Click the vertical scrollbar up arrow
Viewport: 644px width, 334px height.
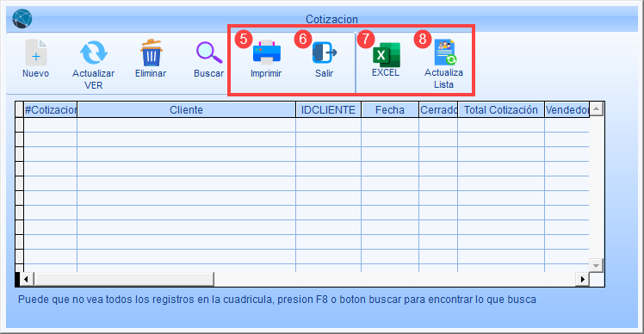pyautogui.click(x=597, y=108)
